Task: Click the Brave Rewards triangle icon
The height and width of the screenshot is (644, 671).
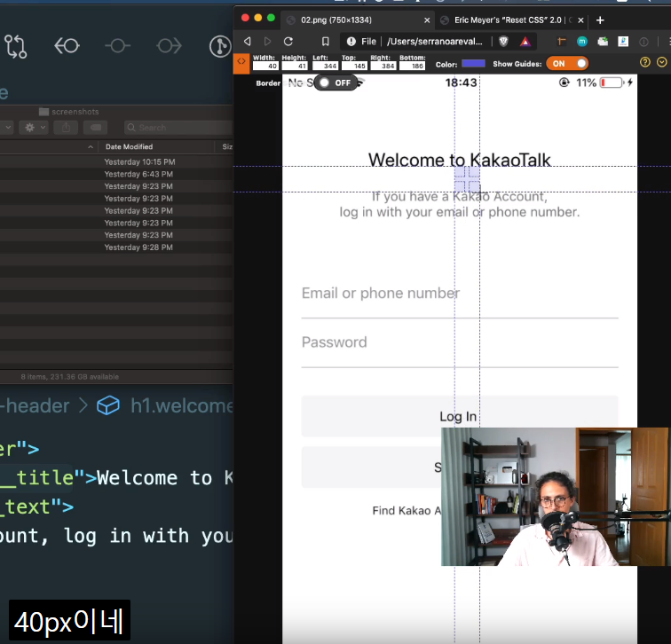Action: pos(525,41)
